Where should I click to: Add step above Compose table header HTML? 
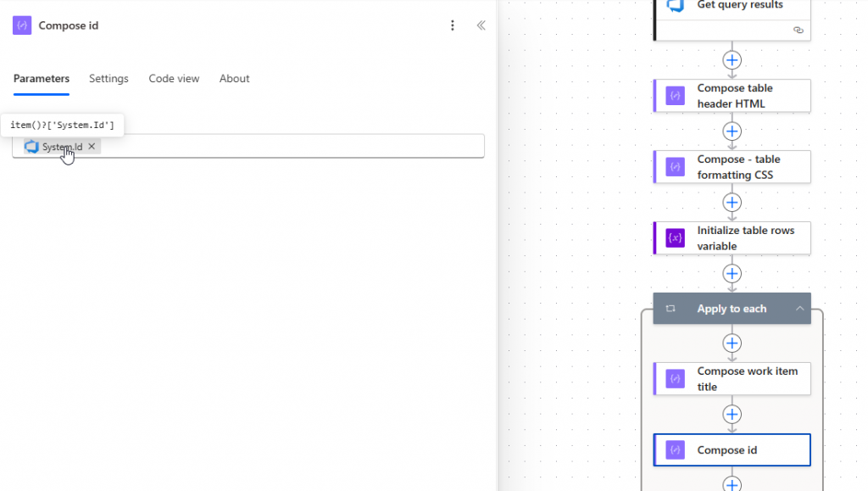732,60
